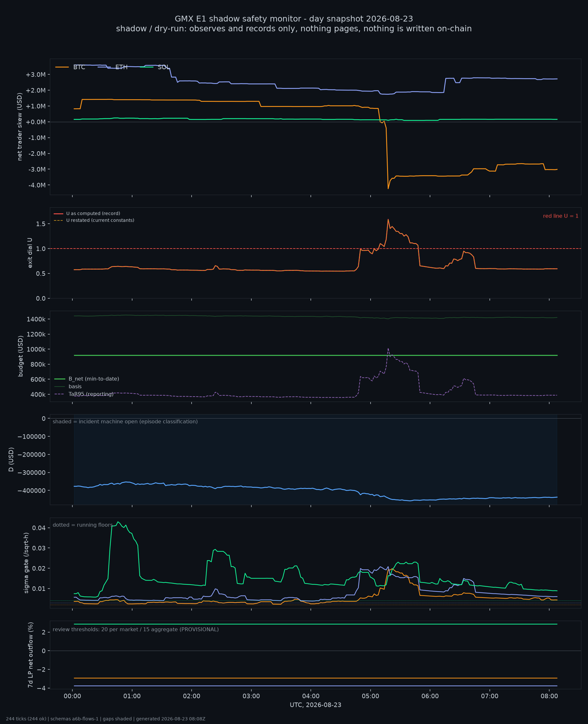The width and height of the screenshot is (588, 724).
Task: Click the 03:00 time tick label
Action: point(251,696)
